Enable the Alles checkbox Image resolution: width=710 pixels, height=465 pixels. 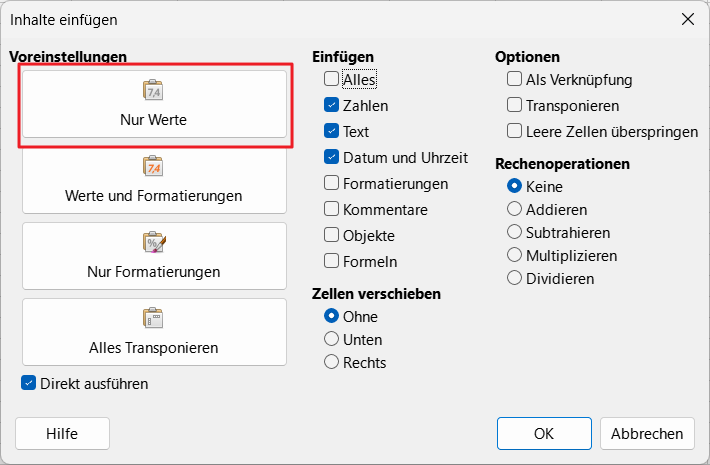pos(331,79)
